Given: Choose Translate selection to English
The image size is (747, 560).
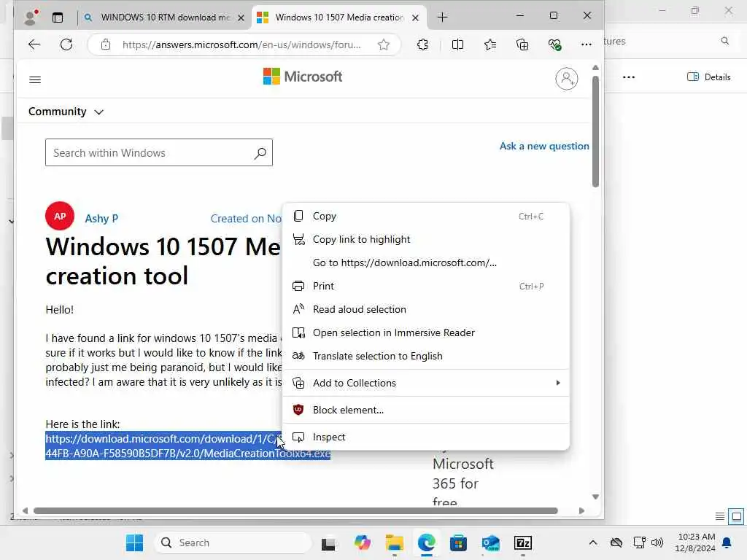Looking at the screenshot, I should click(426, 356).
